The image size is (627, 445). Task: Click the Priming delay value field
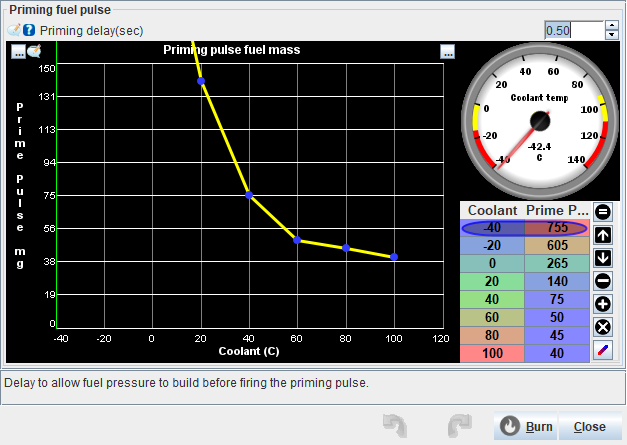click(574, 30)
